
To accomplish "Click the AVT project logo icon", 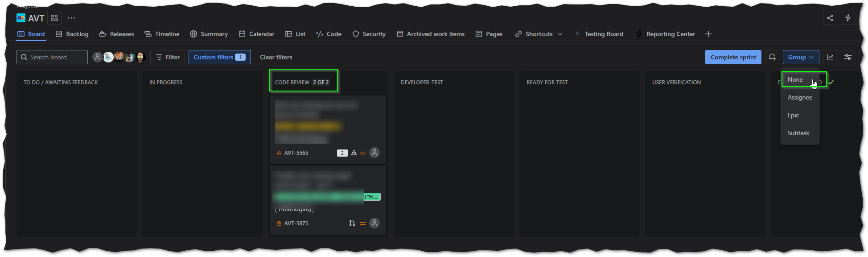I will (x=21, y=18).
